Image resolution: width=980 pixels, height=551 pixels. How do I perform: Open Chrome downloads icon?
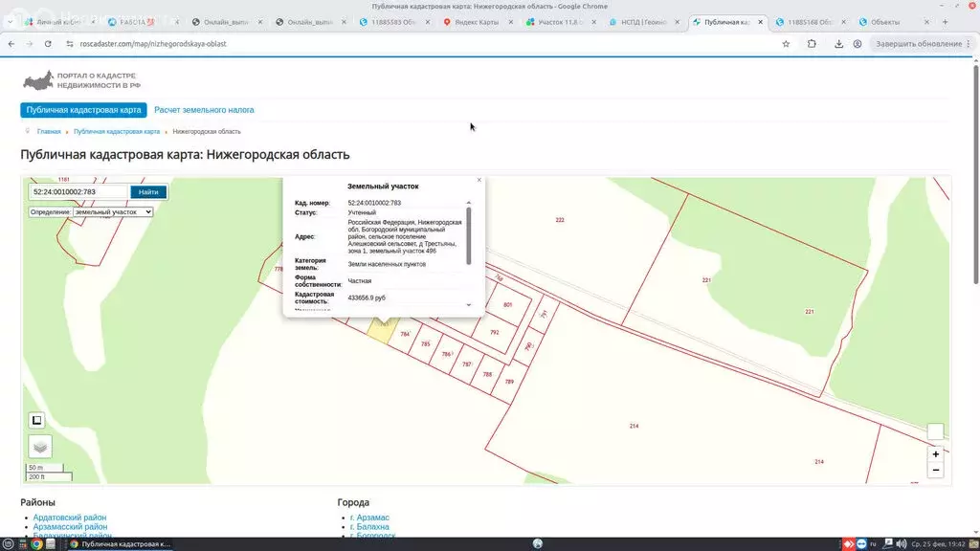tap(838, 44)
